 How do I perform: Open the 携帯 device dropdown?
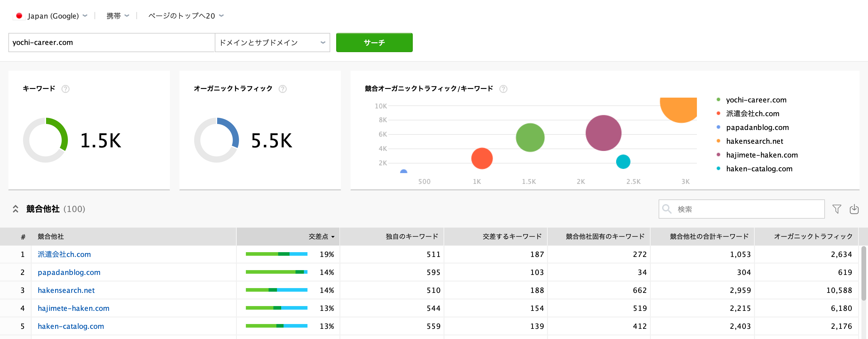click(118, 16)
